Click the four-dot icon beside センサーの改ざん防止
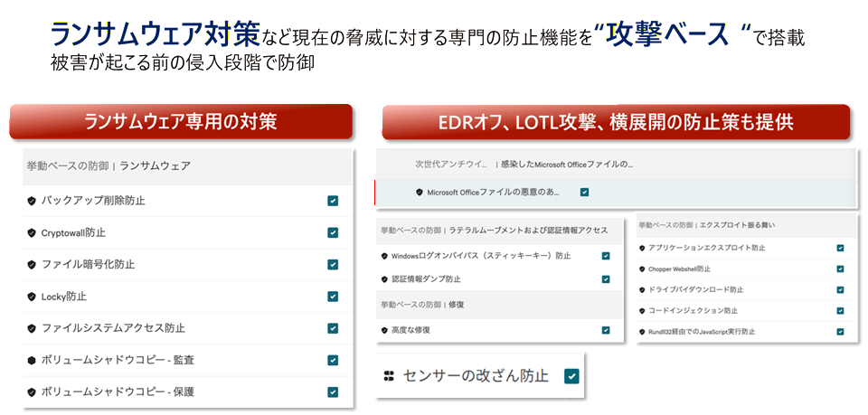This screenshot has height=415, width=868. click(389, 375)
